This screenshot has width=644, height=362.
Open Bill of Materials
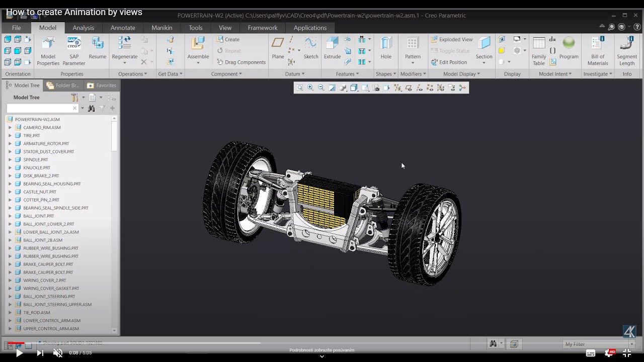point(598,51)
